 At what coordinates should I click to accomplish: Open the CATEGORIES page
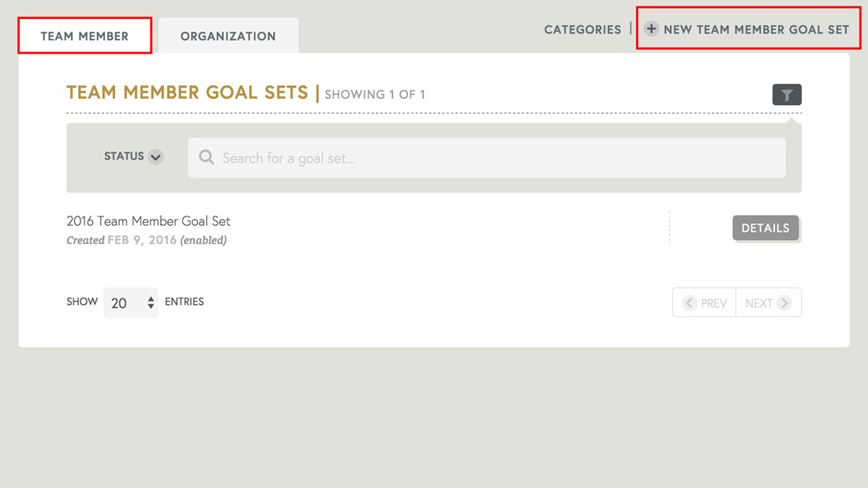(582, 29)
